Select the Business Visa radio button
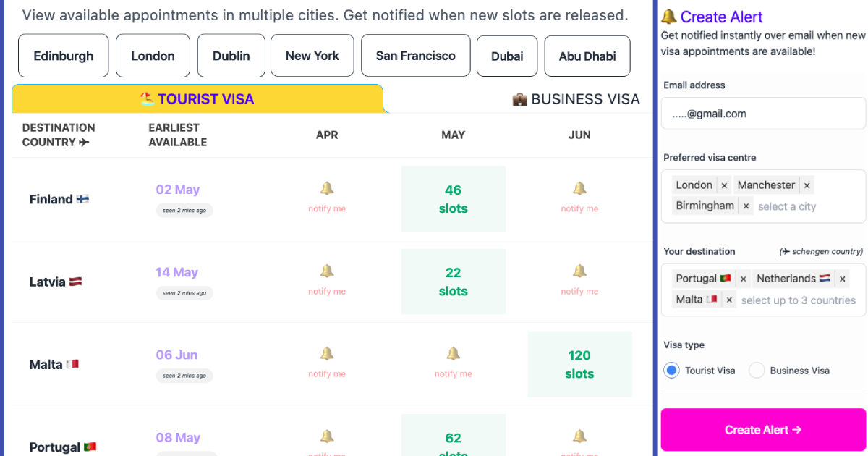Image resolution: width=868 pixels, height=456 pixels. click(x=757, y=370)
